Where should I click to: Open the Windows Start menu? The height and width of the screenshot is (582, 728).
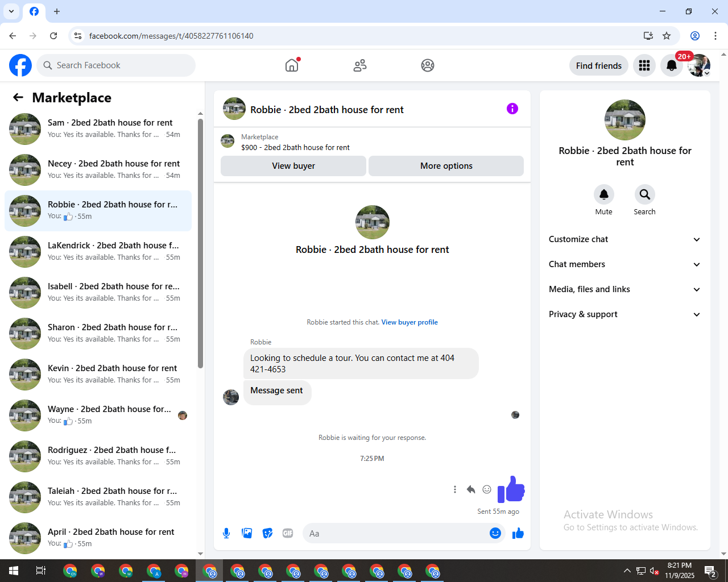coord(14,571)
